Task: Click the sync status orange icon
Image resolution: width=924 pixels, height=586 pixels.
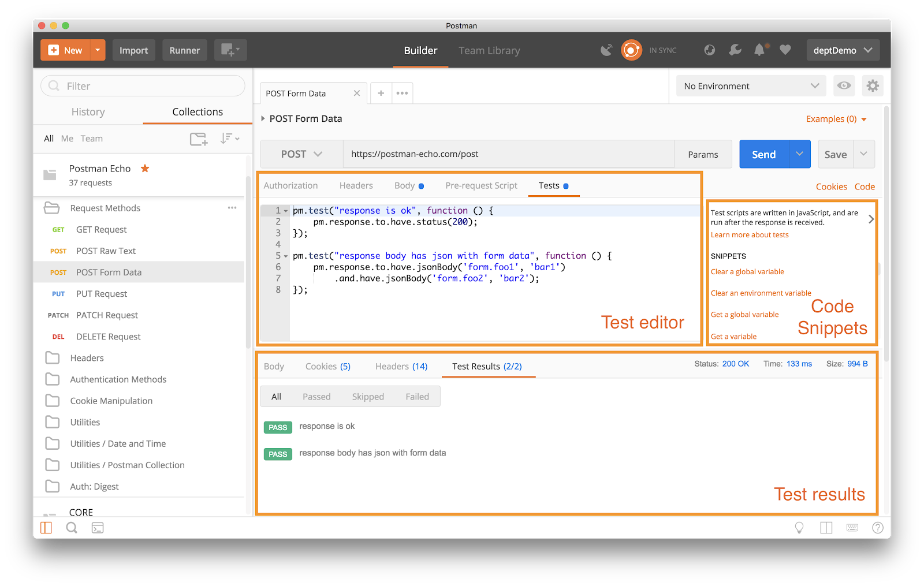Action: pyautogui.click(x=631, y=50)
